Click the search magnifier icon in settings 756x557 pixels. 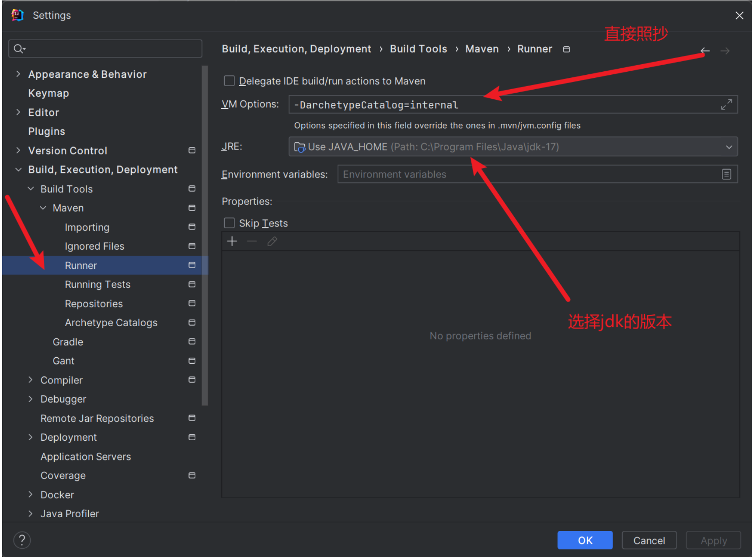point(19,49)
